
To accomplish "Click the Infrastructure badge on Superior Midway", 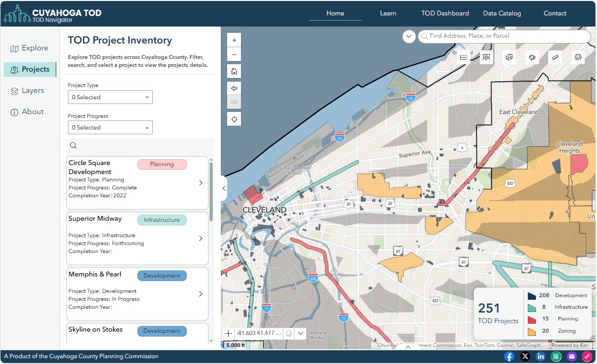I will [x=162, y=220].
